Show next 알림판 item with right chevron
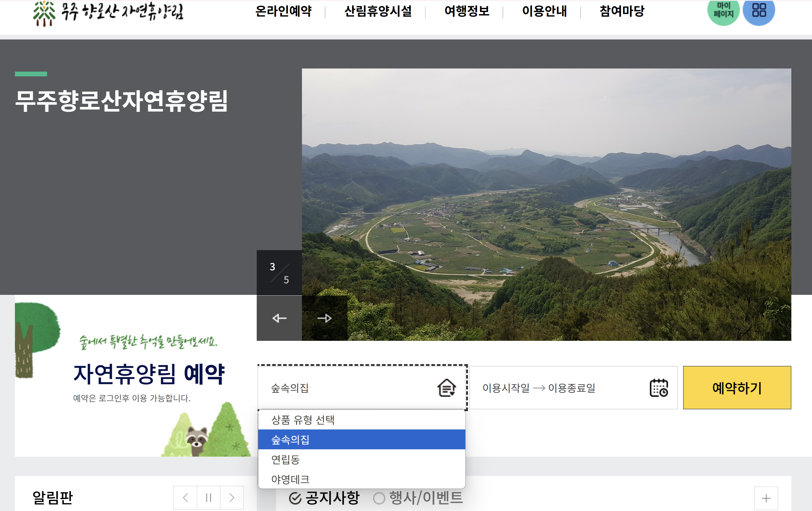This screenshot has height=511, width=812. [232, 497]
